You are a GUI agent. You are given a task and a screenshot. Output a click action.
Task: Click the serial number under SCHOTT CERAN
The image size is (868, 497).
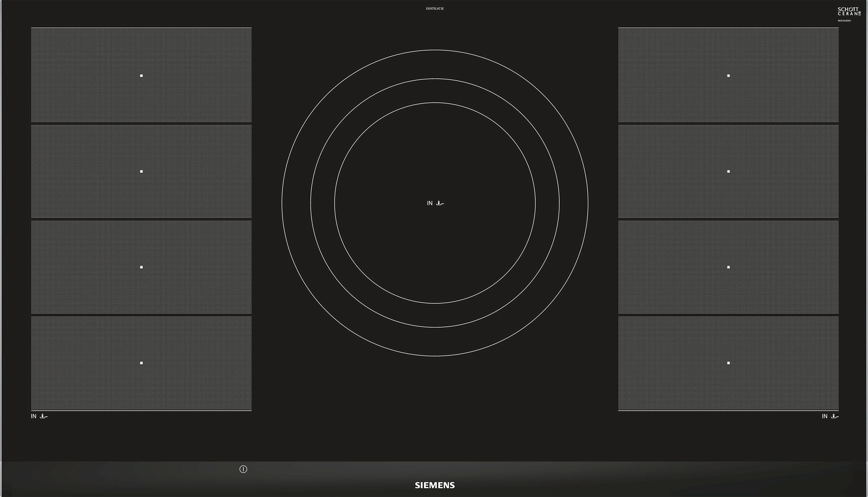point(844,21)
